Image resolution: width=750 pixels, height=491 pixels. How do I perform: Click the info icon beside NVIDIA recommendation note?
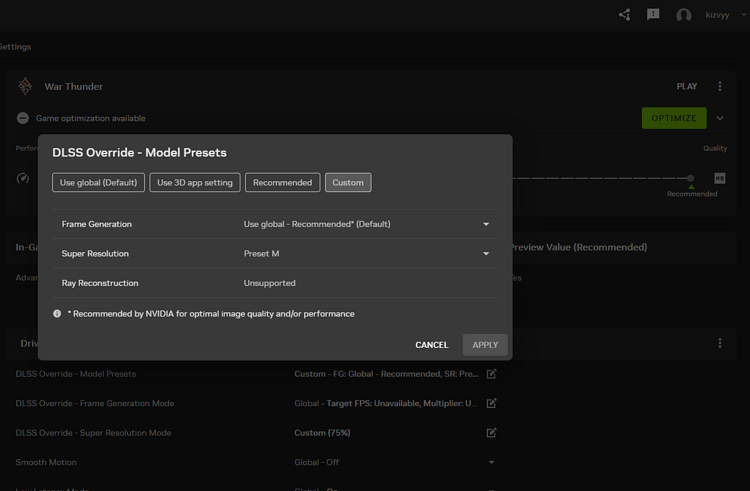[57, 314]
